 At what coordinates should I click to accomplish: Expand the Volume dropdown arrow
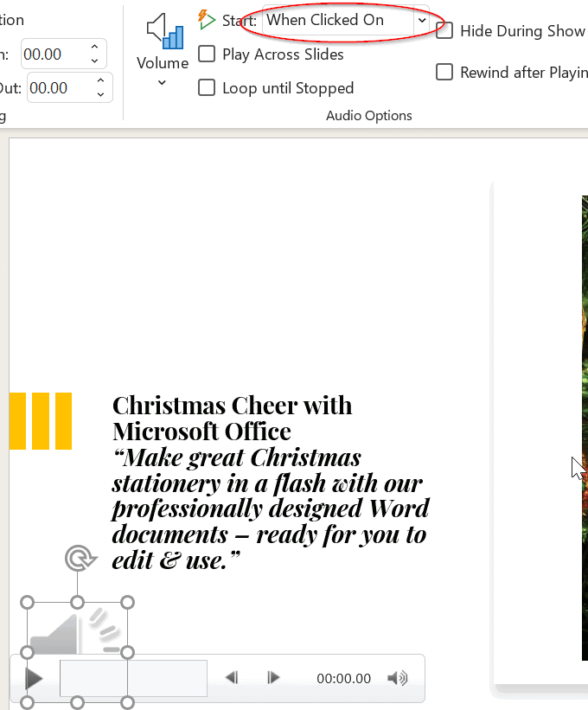click(x=162, y=83)
